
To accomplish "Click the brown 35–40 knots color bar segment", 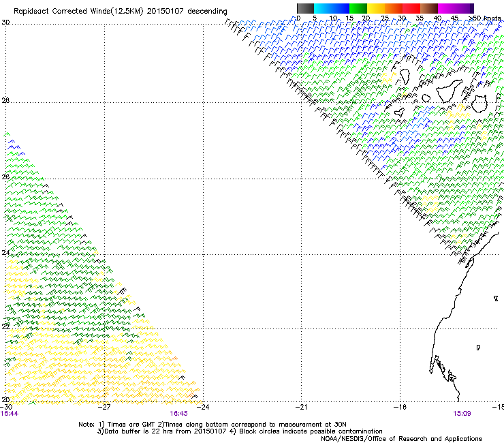I will coord(429,8).
